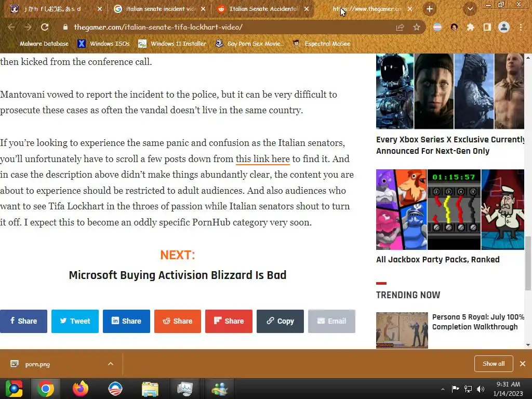The width and height of the screenshot is (532, 399).
Task: Launch Firefox from the taskbar
Action: [x=81, y=389]
